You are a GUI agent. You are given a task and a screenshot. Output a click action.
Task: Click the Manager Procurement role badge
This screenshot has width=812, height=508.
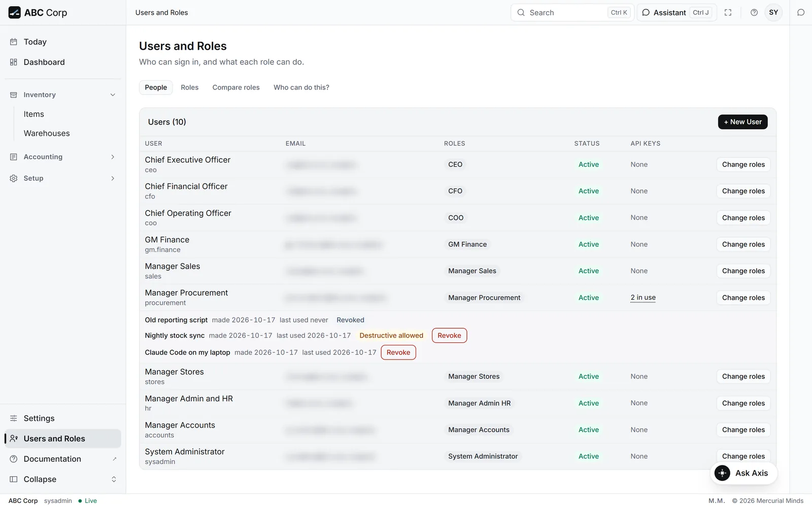[x=484, y=298]
